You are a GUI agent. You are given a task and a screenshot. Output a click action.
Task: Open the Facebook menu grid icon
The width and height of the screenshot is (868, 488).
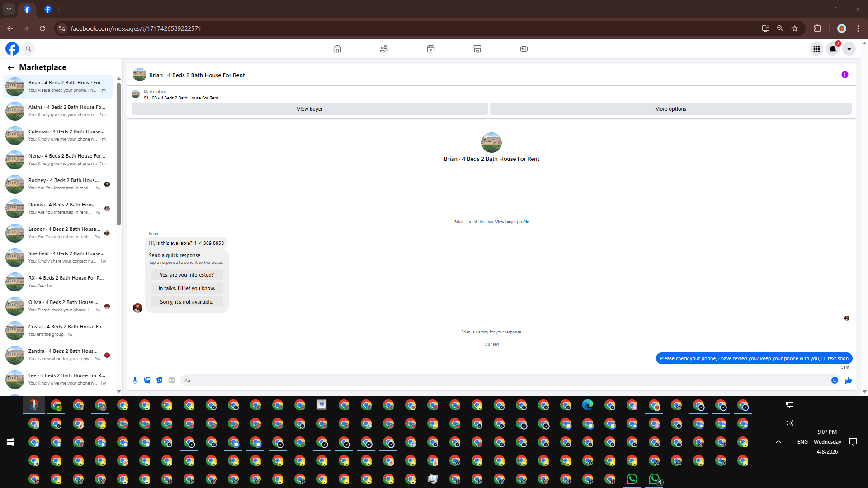pos(816,49)
